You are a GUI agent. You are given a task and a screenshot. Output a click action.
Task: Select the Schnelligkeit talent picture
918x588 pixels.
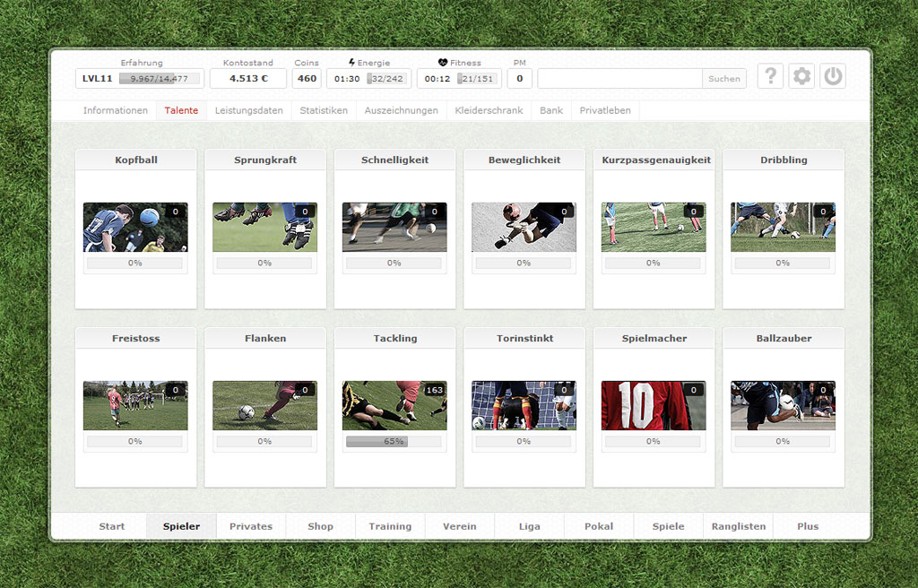click(x=394, y=228)
